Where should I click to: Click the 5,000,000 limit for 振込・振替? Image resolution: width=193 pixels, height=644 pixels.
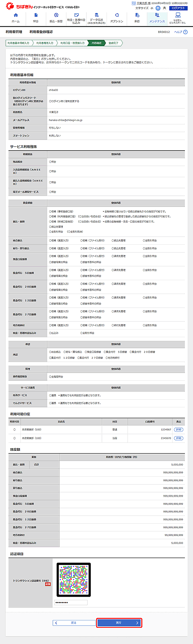[x=177, y=465]
